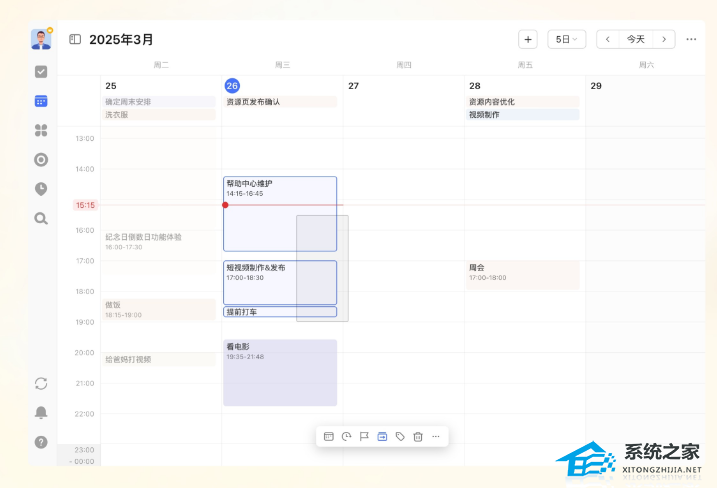Open notifications bell in sidebar
717x488 pixels.
tap(41, 412)
